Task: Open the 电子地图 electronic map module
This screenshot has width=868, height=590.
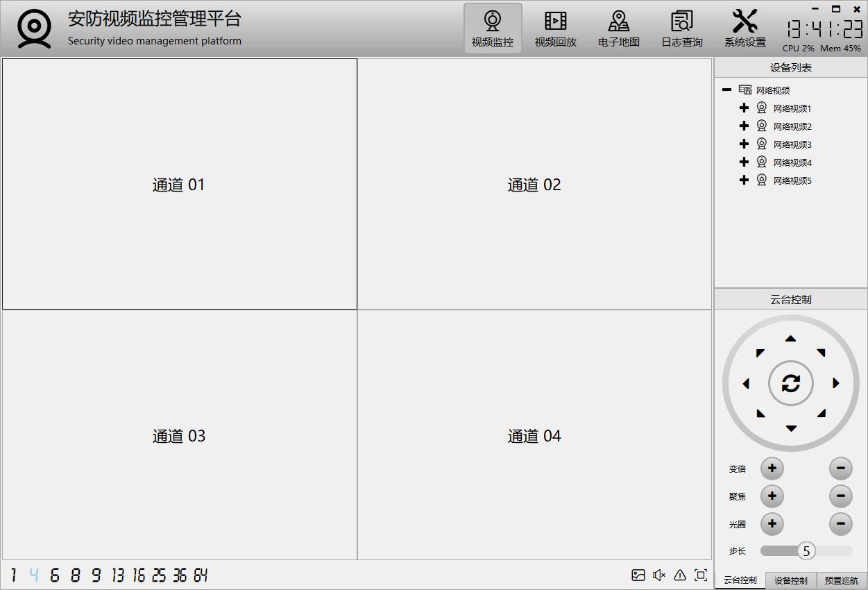Action: (618, 28)
